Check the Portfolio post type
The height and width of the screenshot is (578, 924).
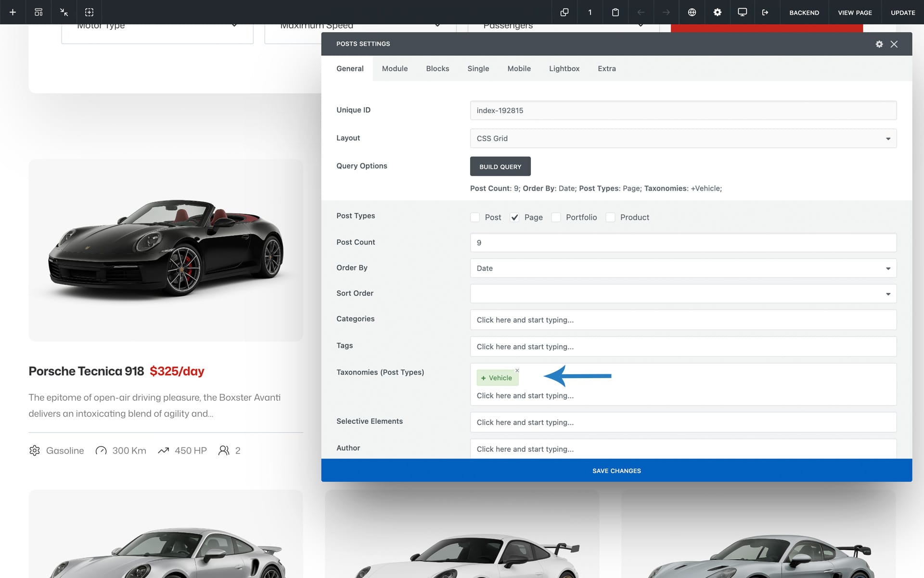pos(556,217)
